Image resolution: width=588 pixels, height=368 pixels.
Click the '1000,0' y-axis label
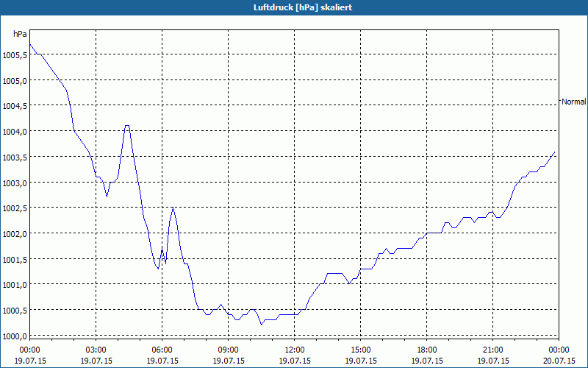(15, 336)
